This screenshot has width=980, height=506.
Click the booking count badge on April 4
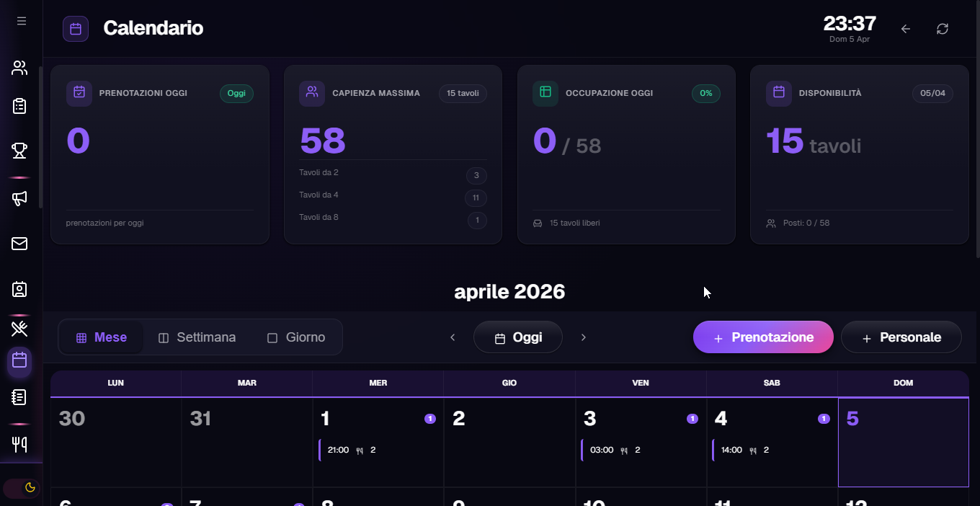pos(824,419)
